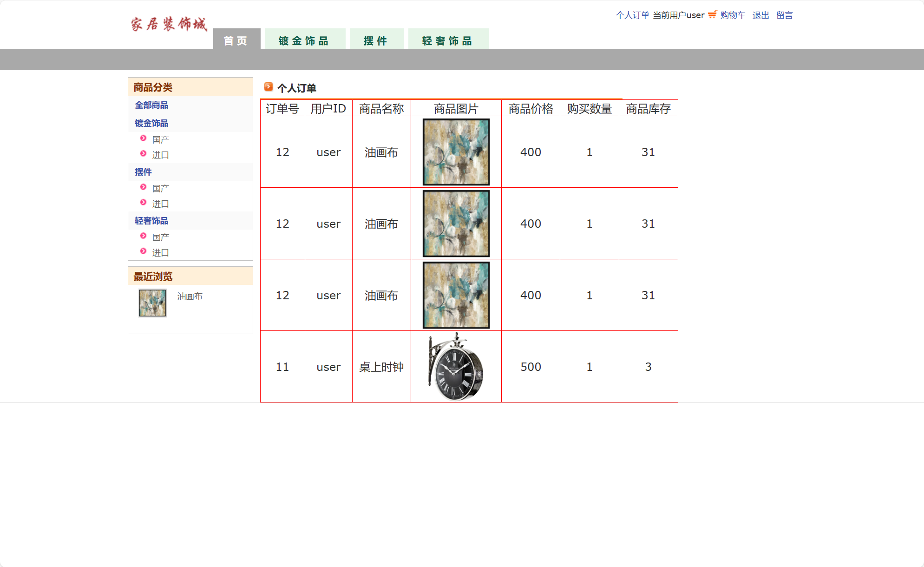Click pink arrow icon beside 进口 under 摆件
Image resolution: width=924 pixels, height=567 pixels.
pyautogui.click(x=143, y=203)
